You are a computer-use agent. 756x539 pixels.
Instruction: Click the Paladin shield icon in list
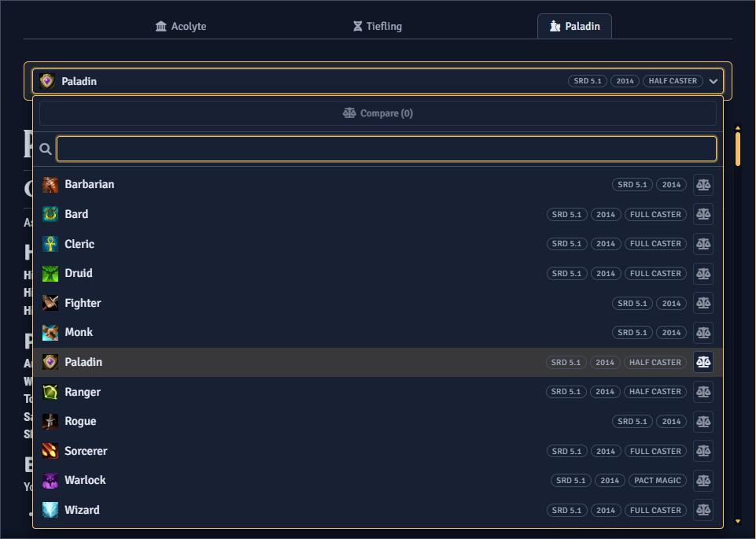point(50,362)
